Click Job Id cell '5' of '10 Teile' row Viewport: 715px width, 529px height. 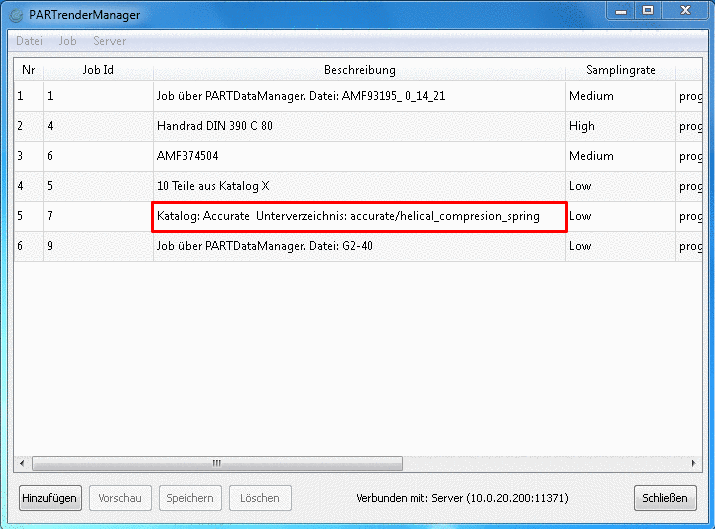click(x=98, y=186)
